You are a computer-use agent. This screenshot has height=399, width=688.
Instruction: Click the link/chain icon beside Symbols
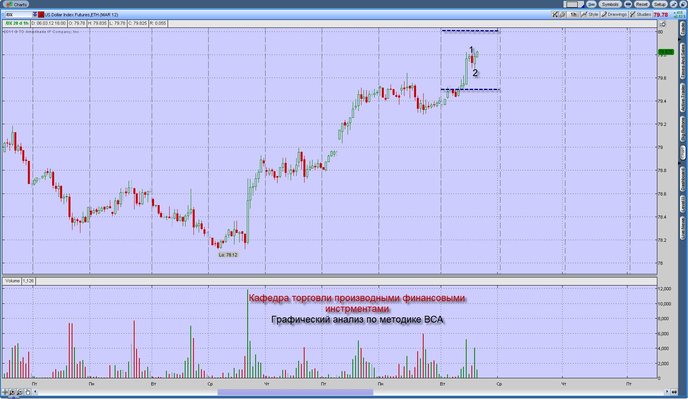(628, 4)
